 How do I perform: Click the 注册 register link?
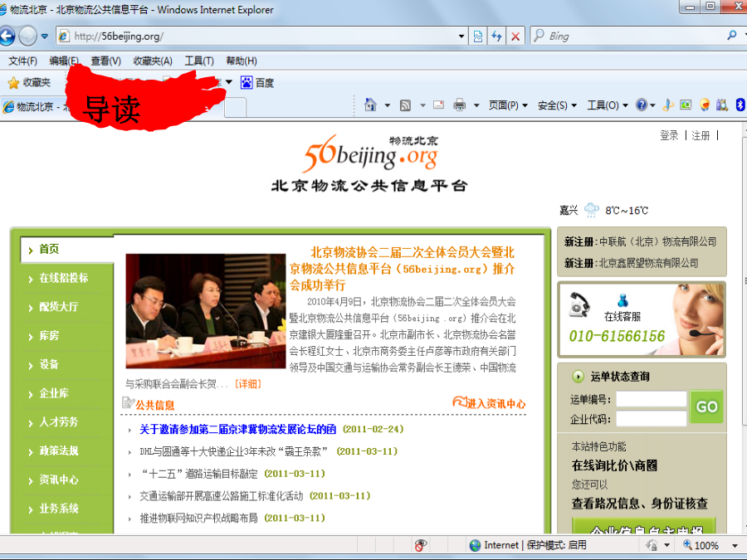(x=701, y=136)
